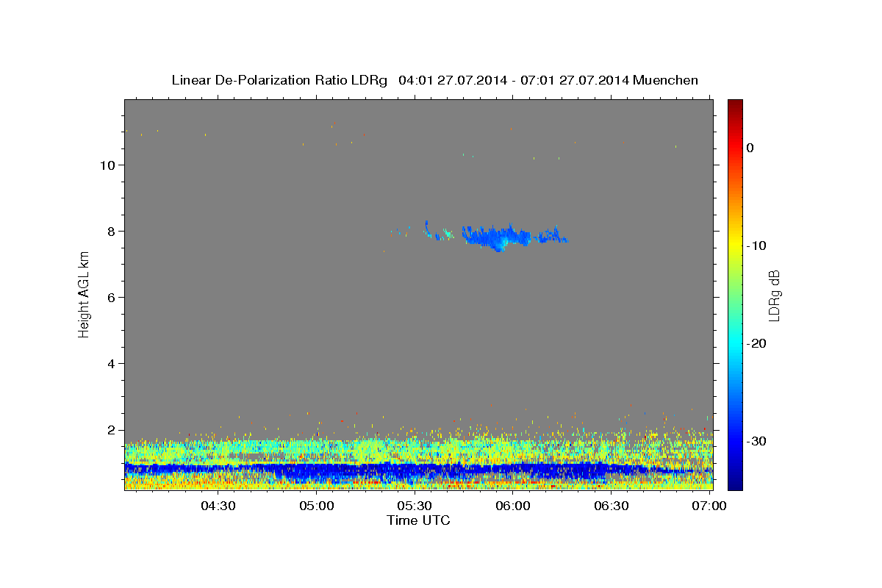Click the height tick label 2
Viewport: 882px width, 588px height.
pyautogui.click(x=111, y=430)
